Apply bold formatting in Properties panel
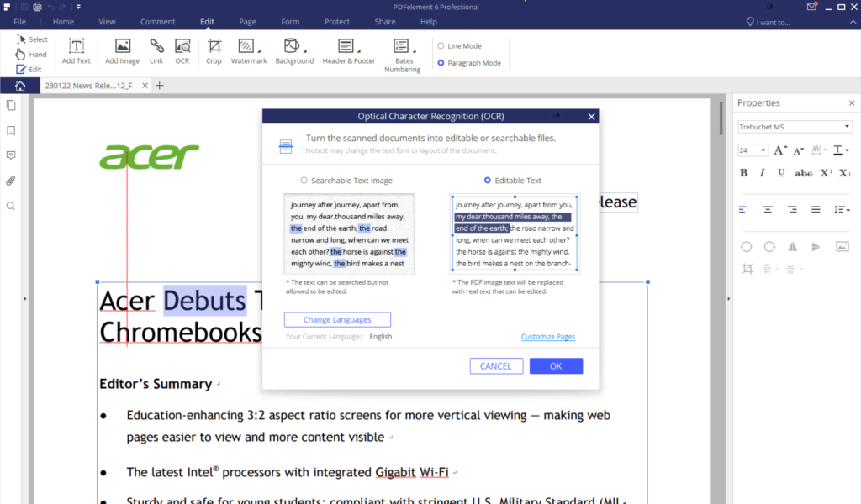 pos(743,173)
